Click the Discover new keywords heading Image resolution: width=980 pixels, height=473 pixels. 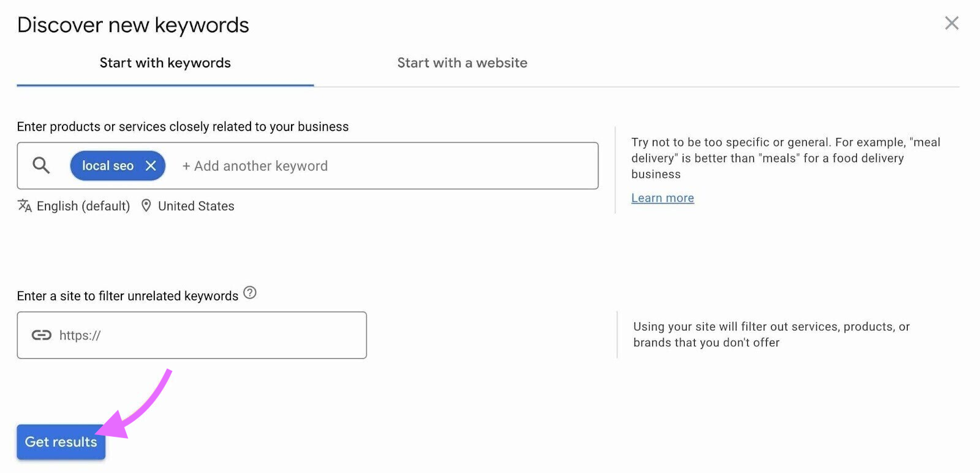(132, 25)
